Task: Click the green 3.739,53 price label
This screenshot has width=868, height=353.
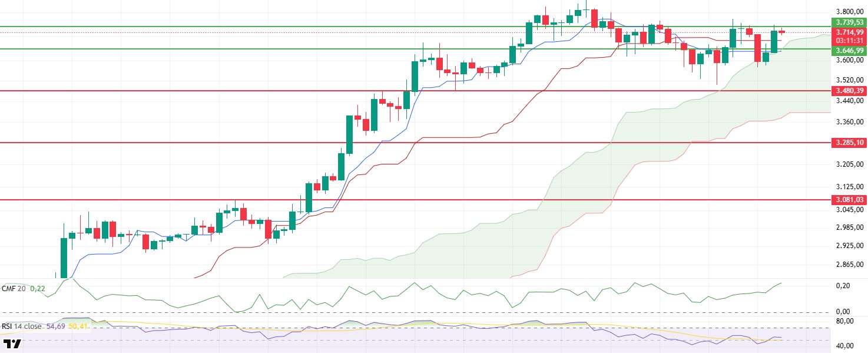Action: 849,22
